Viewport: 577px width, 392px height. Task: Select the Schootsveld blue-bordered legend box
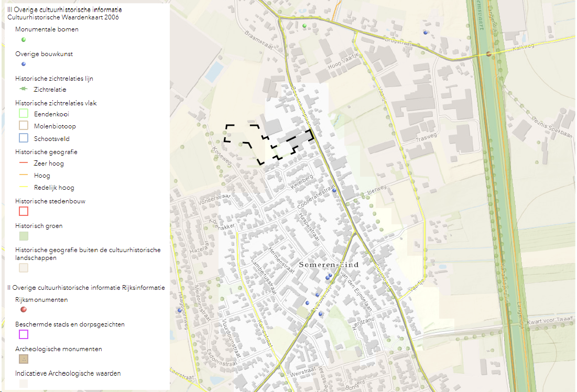[23, 137]
